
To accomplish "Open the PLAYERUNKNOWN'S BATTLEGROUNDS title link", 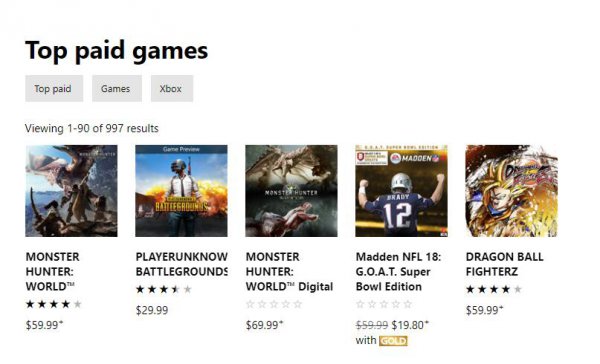I will tap(181, 264).
